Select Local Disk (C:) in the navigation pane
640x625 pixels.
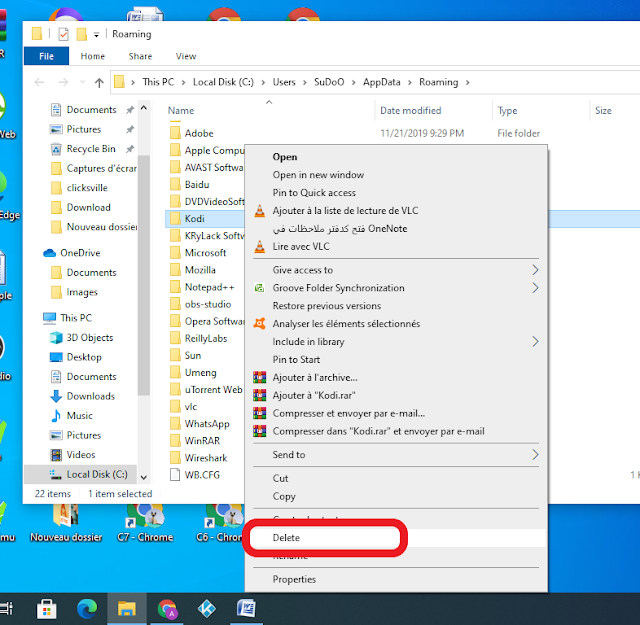81,474
